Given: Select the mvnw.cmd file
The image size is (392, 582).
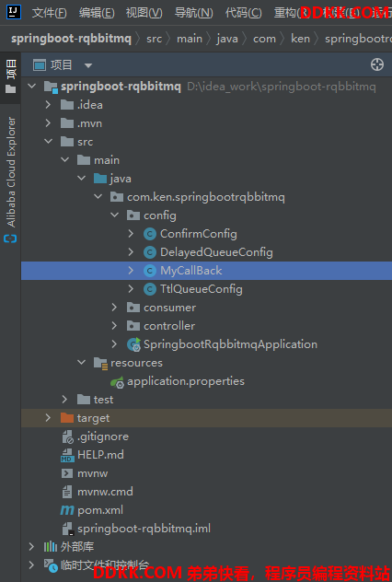Looking at the screenshot, I should 105,492.
